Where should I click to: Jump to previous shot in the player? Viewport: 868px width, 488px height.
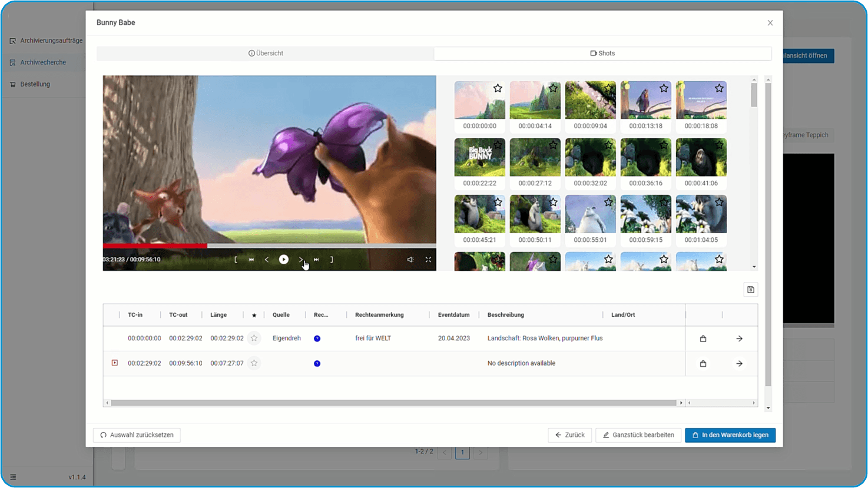[x=251, y=260]
